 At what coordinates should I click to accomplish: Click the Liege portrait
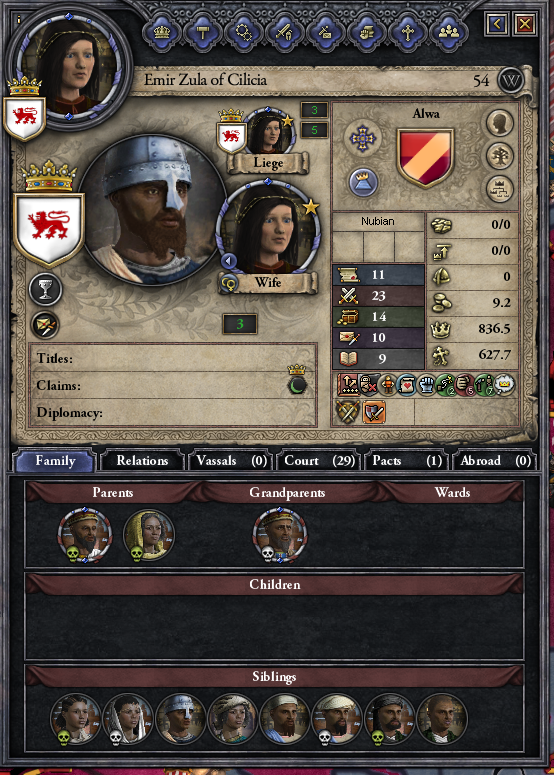[x=270, y=131]
